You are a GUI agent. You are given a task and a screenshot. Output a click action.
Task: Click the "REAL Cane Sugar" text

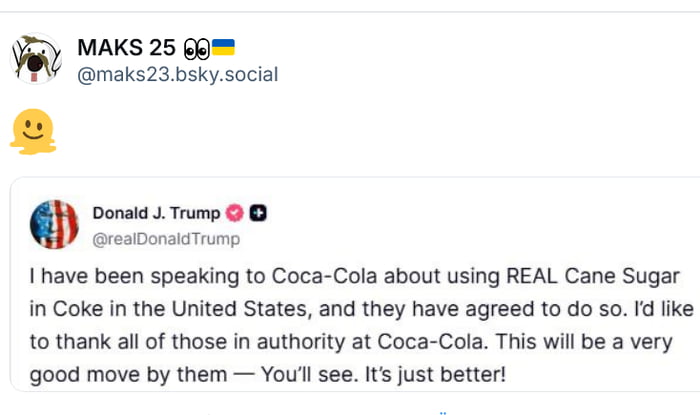coord(593,275)
